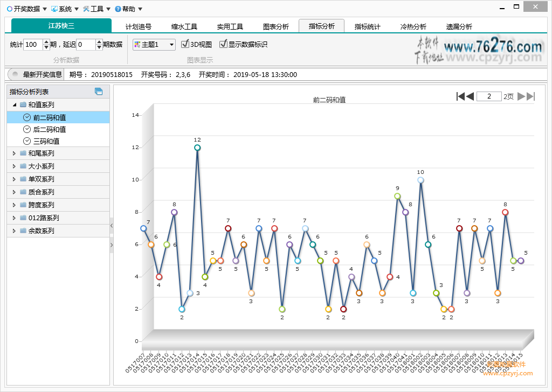The width and height of the screenshot is (552, 392).
Task: Click the chart point labeled 9
Action: [397, 196]
